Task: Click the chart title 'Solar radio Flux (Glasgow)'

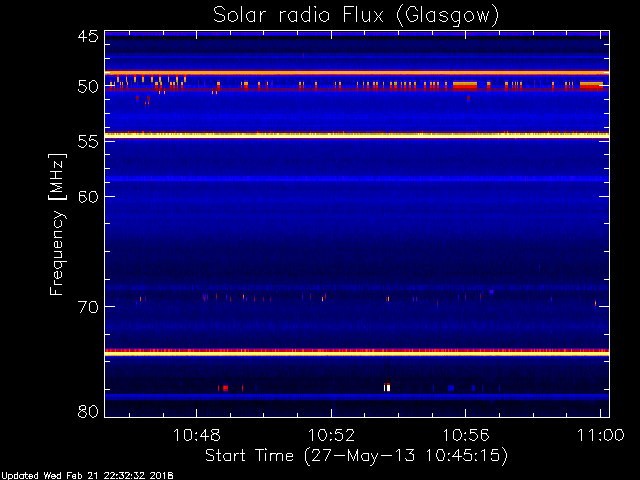Action: coord(356,16)
